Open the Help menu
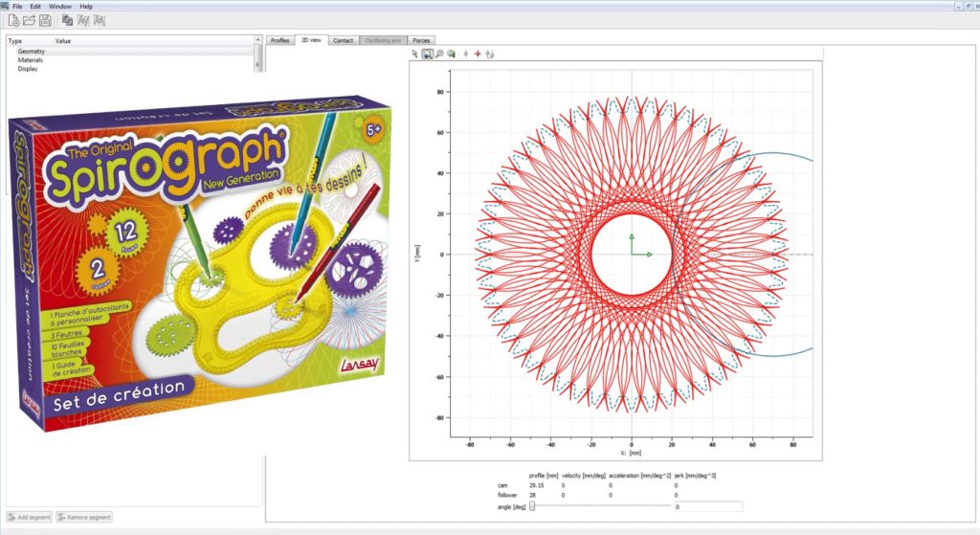 coord(86,6)
